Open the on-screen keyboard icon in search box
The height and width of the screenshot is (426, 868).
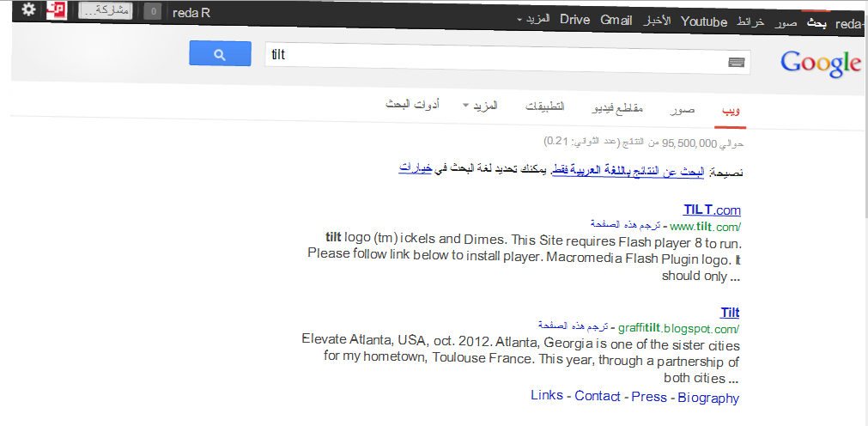click(x=737, y=62)
